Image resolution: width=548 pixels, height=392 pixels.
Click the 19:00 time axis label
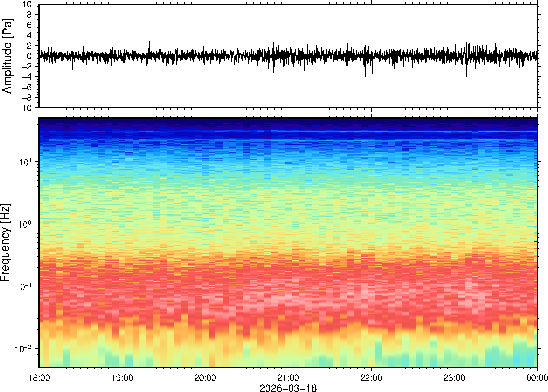tap(122, 378)
